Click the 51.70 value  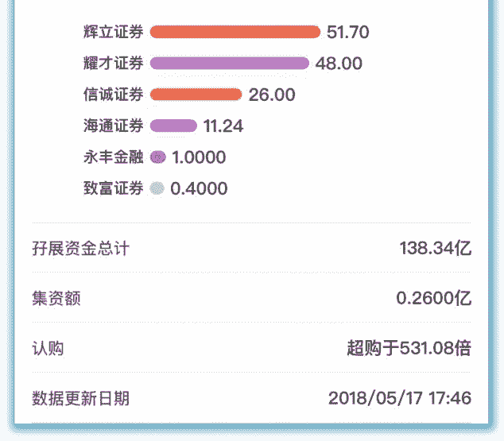coord(347,33)
